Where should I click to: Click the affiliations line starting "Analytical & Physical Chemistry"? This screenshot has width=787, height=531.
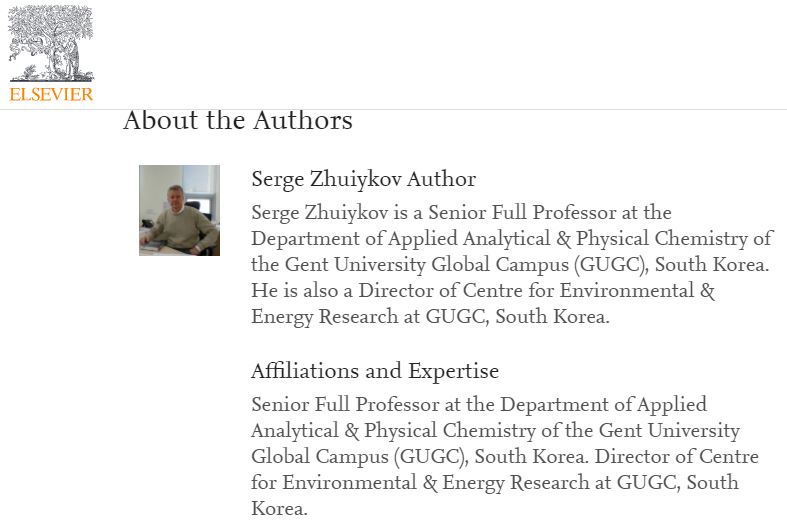(x=495, y=431)
